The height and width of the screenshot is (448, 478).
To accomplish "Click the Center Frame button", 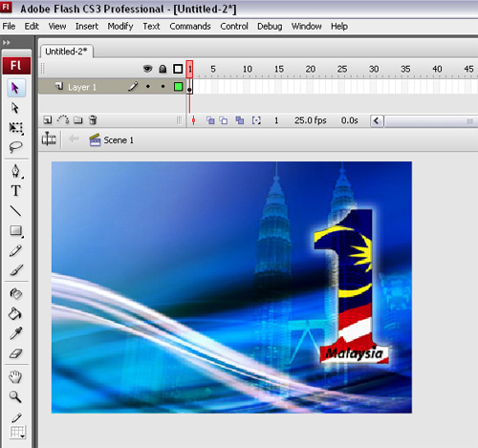I will 193,120.
